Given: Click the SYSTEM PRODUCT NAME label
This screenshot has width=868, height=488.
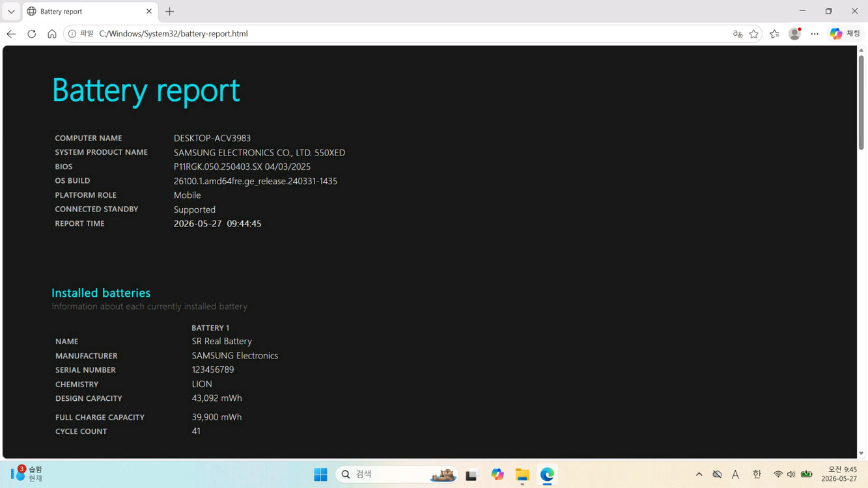Looking at the screenshot, I should tap(101, 152).
